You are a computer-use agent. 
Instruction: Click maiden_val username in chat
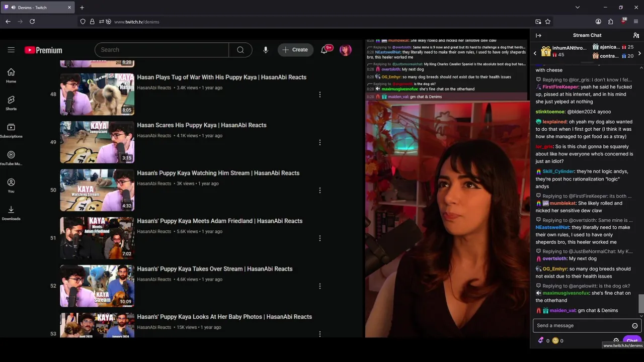point(562,311)
